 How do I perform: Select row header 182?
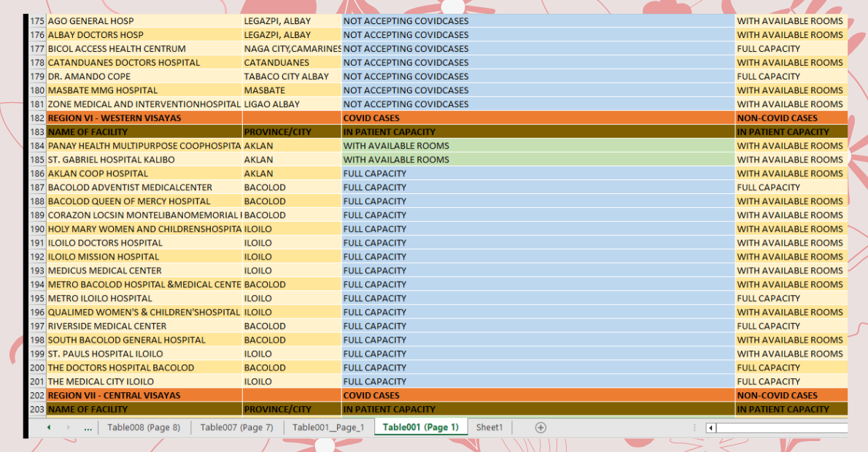click(x=37, y=118)
